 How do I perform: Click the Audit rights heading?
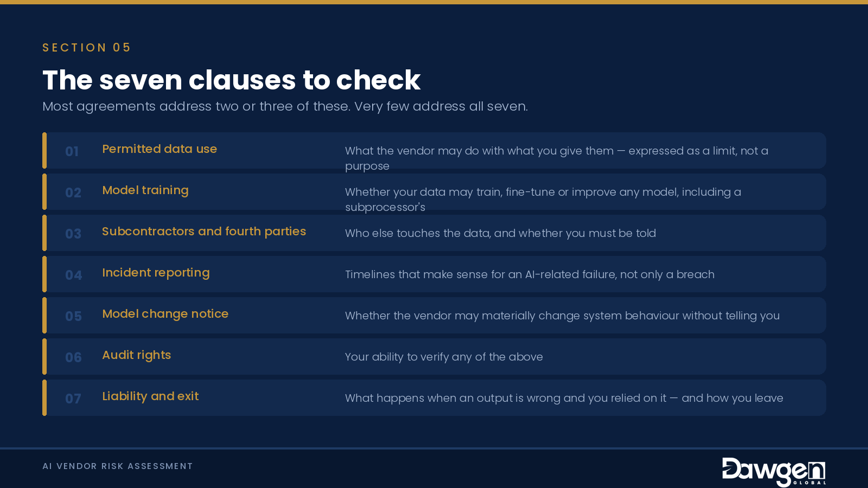click(x=137, y=355)
